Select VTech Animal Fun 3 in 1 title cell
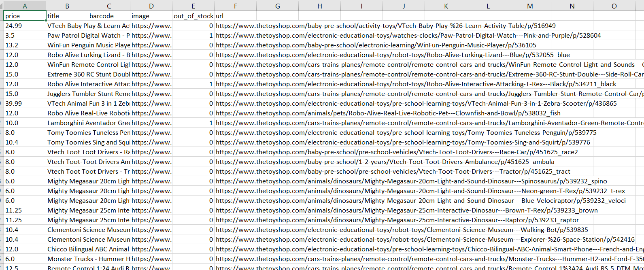The image size is (644, 270). (88, 103)
